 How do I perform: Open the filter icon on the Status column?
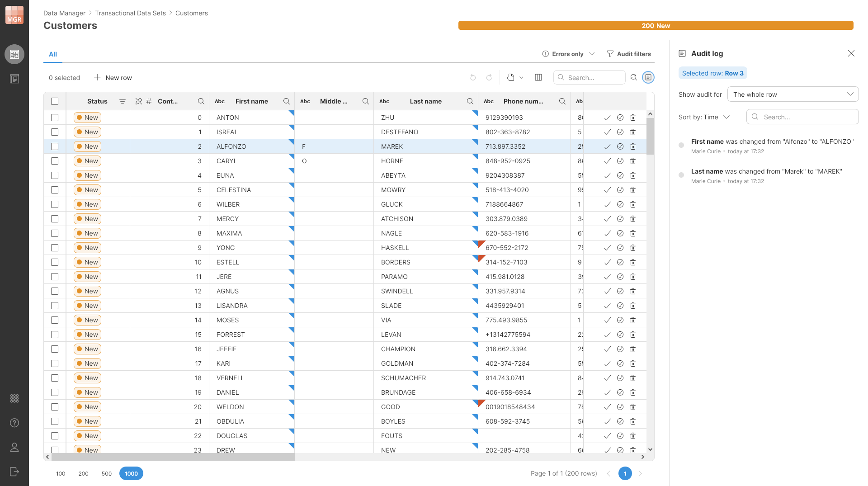tap(122, 101)
